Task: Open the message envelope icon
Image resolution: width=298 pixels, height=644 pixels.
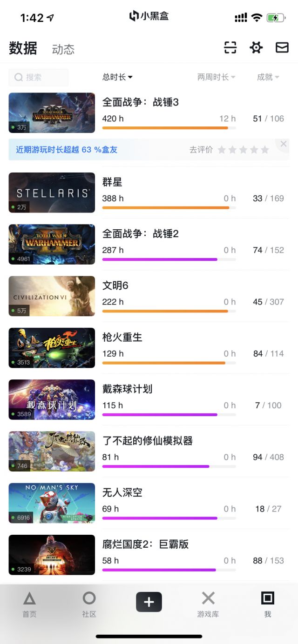Action: [x=282, y=47]
